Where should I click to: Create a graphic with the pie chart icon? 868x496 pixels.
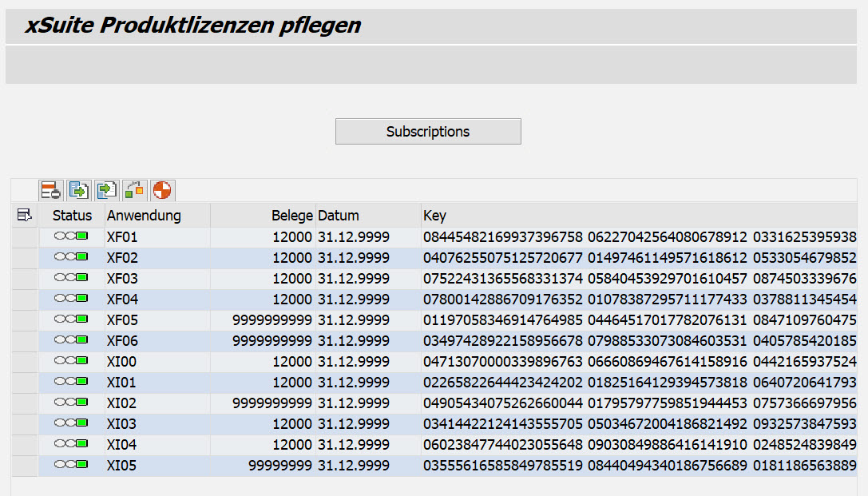(160, 190)
